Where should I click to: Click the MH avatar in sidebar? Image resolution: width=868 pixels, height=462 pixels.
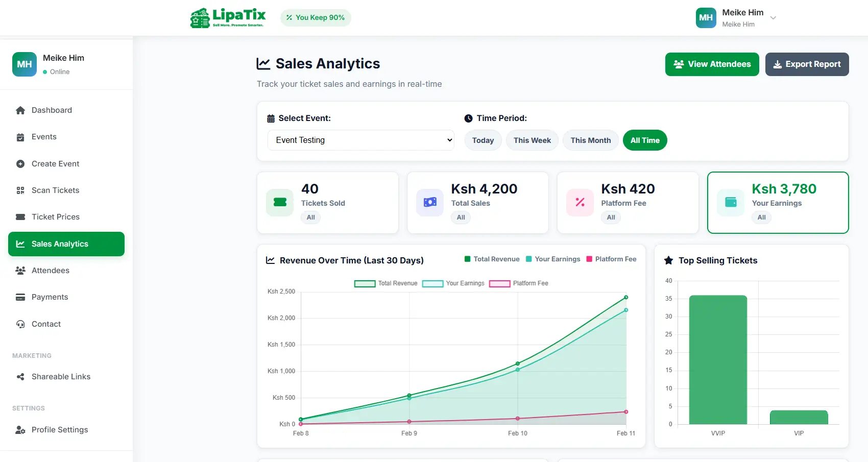tap(25, 64)
